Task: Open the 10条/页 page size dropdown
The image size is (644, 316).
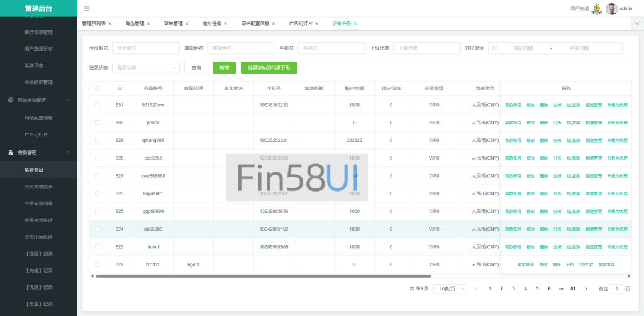Action: (450, 288)
